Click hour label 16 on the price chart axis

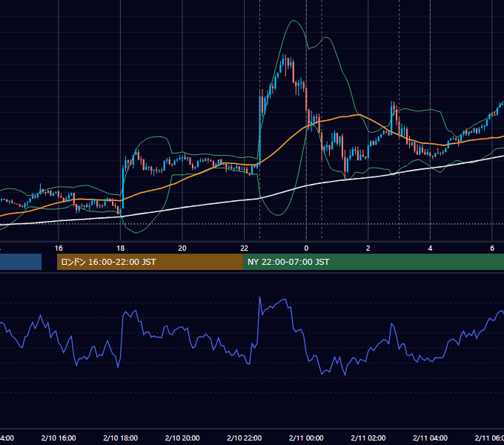click(59, 248)
